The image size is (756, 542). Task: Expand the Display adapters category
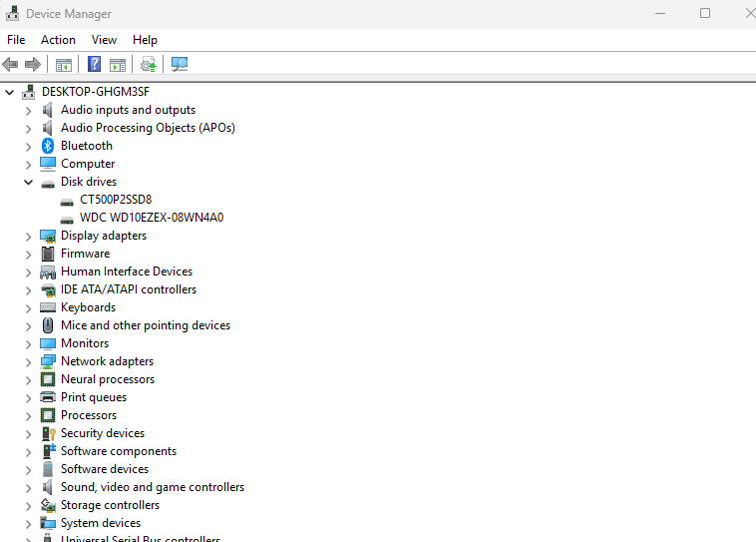[x=28, y=236]
